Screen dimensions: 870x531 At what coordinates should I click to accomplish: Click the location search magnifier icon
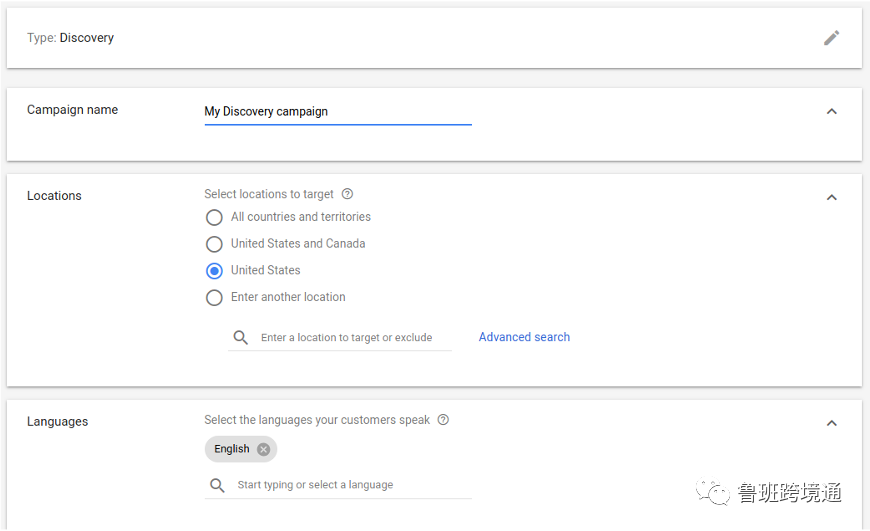click(x=240, y=338)
